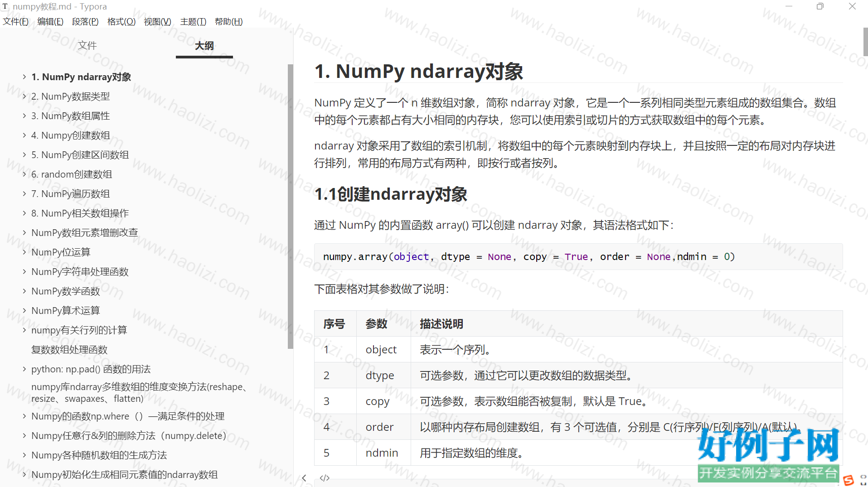
Task: Open 'NumPy位运算' outline entry
Action: point(61,252)
